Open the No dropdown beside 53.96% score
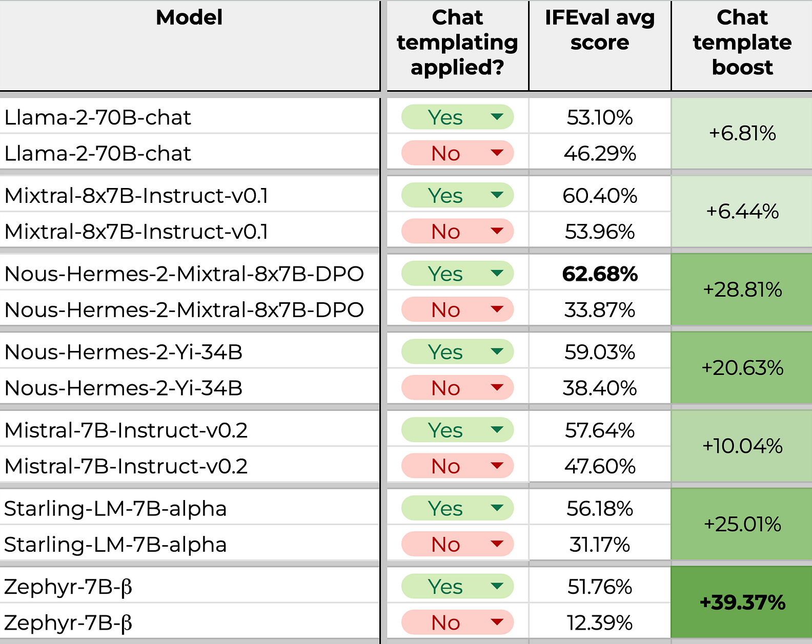The image size is (812, 644). (x=457, y=232)
